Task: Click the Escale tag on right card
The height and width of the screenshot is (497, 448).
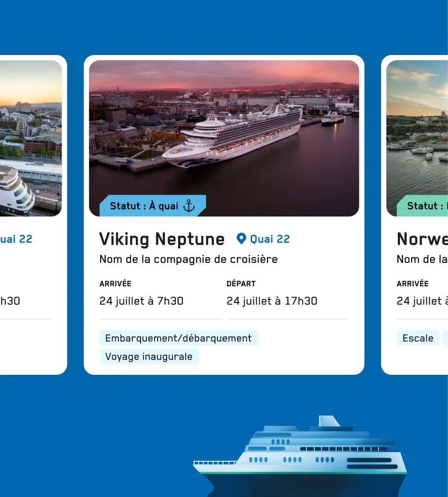Action: pos(418,338)
